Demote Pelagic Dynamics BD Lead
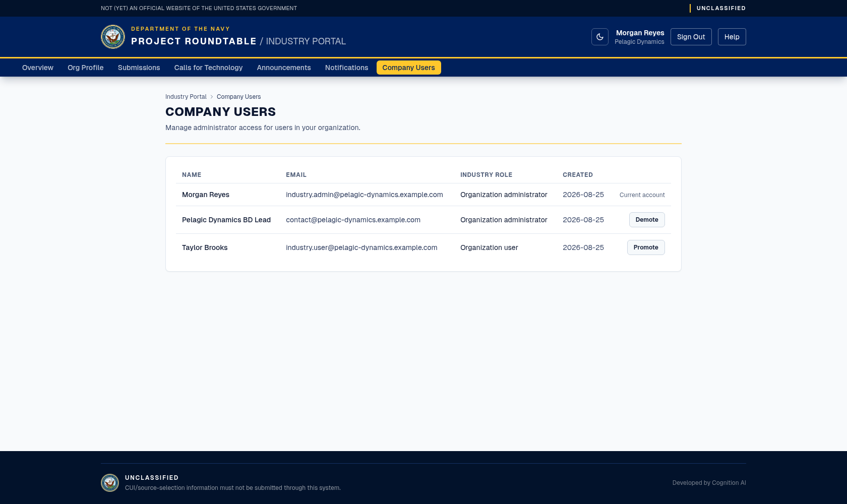Viewport: 847px width, 504px height. [x=647, y=220]
